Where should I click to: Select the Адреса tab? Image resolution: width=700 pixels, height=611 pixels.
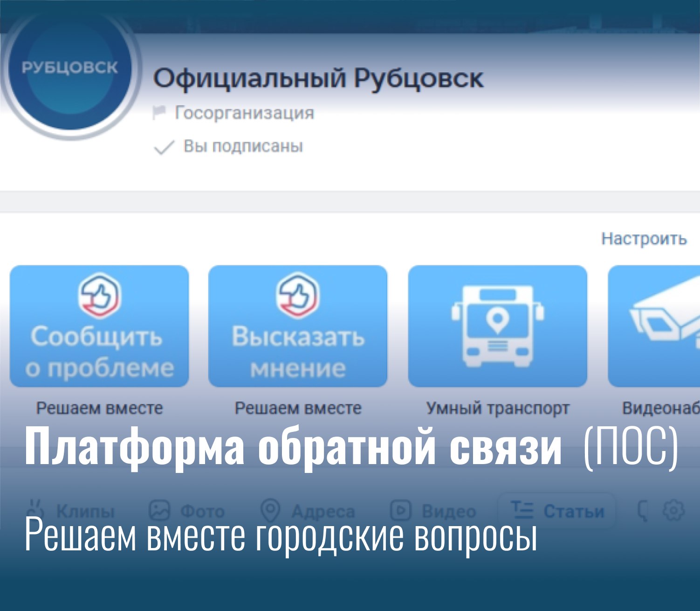(308, 511)
